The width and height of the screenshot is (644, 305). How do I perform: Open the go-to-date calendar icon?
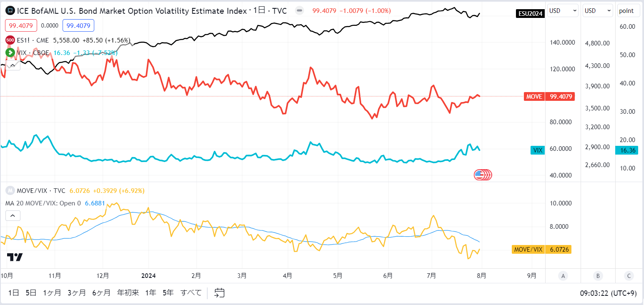click(220, 293)
